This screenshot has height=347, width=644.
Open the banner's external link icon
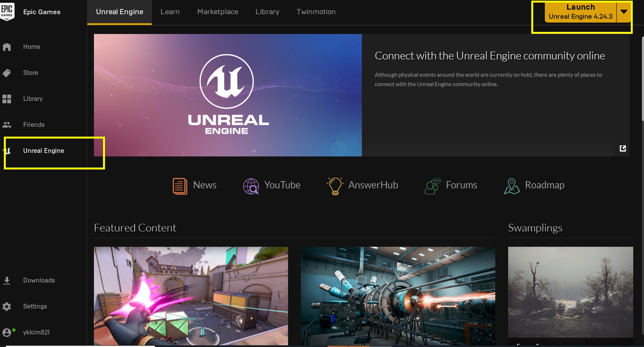coord(623,148)
